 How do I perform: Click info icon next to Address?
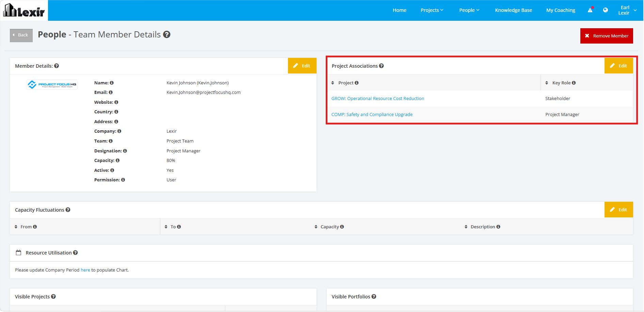pyautogui.click(x=116, y=122)
